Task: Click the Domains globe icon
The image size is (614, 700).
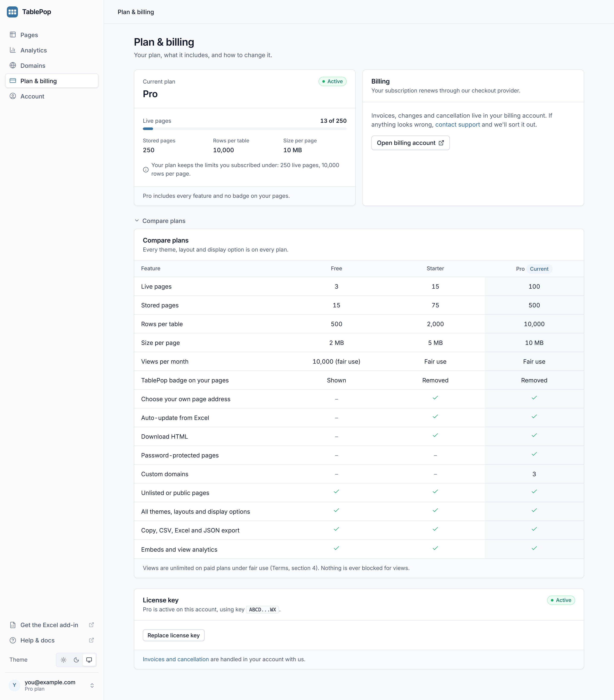Action: (13, 65)
